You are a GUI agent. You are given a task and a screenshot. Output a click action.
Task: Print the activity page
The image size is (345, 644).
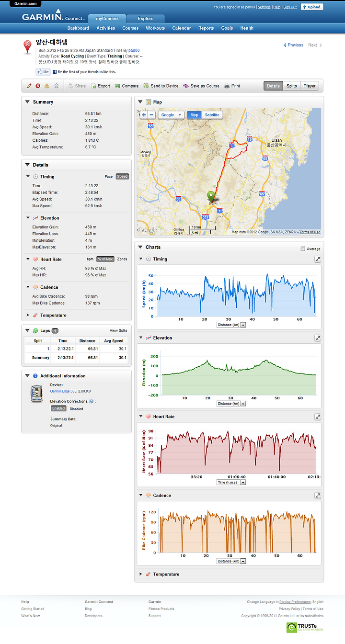232,86
